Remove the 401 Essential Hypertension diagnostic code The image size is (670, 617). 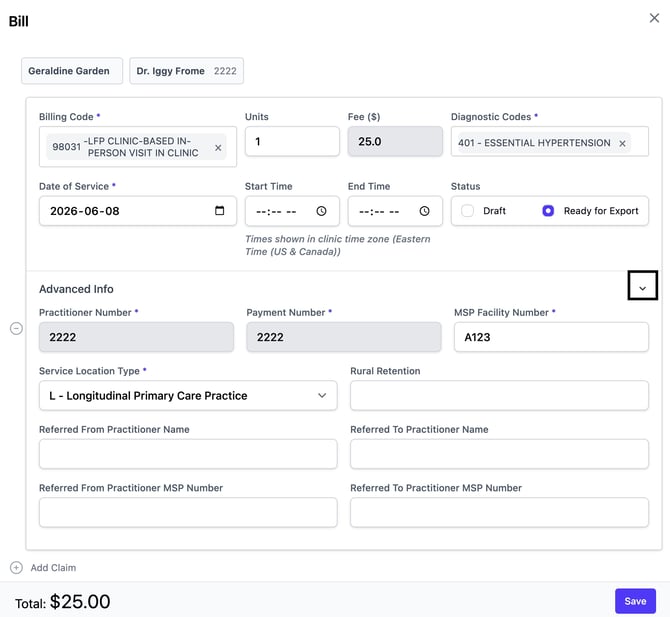coord(622,144)
